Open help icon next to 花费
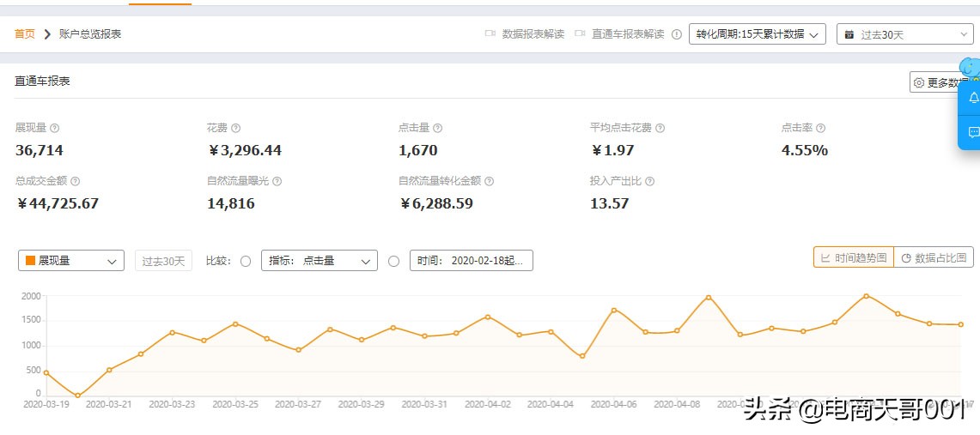Image resolution: width=980 pixels, height=435 pixels. (235, 128)
